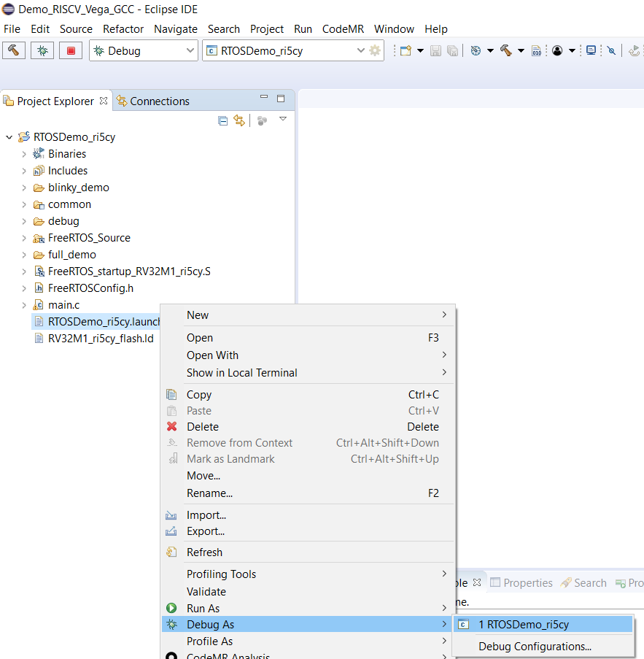644x659 pixels.
Task: Choose Rename... in the context menu
Action: [x=308, y=493]
